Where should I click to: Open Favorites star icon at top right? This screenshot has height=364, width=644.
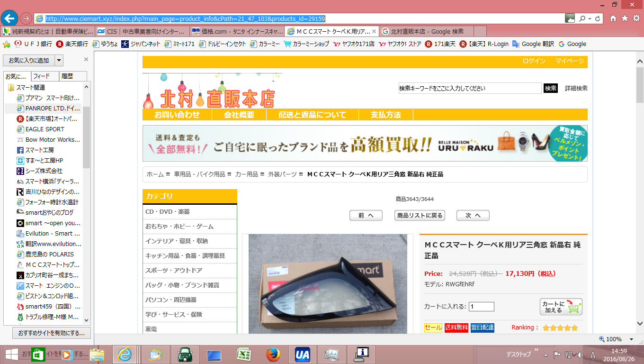click(x=625, y=18)
